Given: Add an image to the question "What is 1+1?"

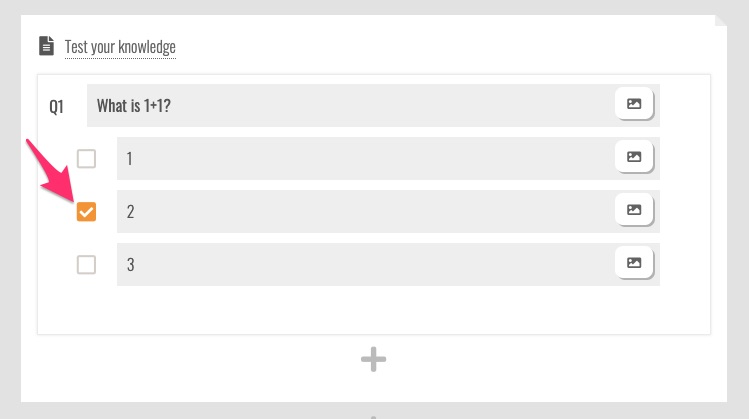Looking at the screenshot, I should [x=633, y=104].
